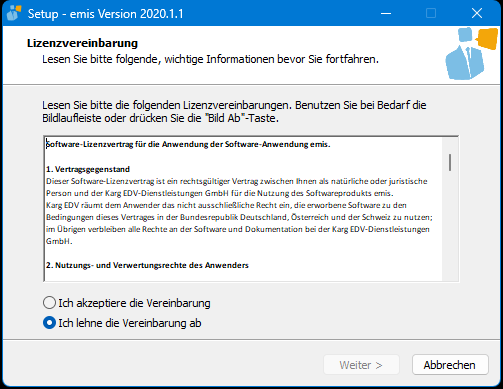
Task: Click the line starting 'Person und der Karg EDV-Dienstleistungen'
Action: pos(220,193)
